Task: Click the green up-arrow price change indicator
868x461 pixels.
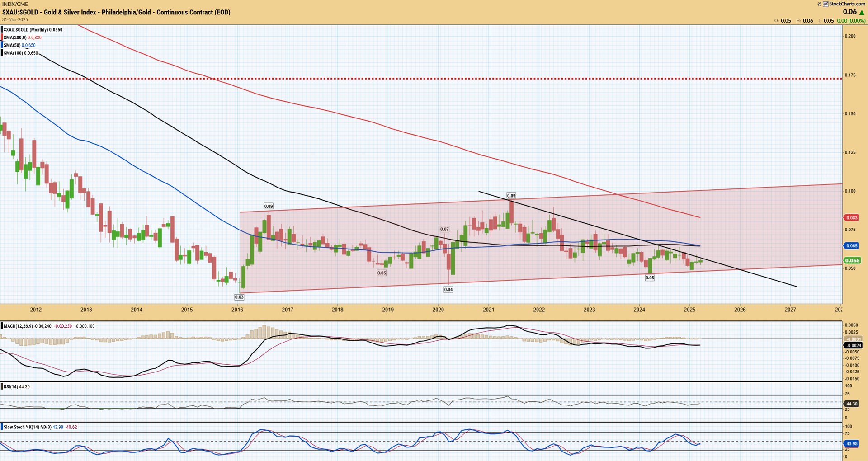Action: (x=862, y=12)
